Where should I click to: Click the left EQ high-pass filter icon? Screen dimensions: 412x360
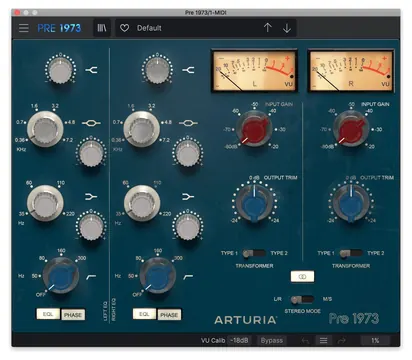(x=91, y=277)
